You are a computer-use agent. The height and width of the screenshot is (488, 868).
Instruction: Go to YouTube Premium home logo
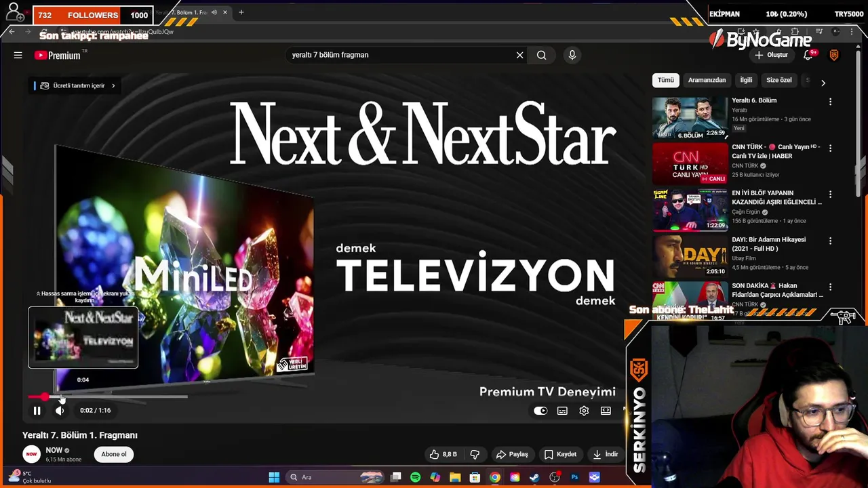pyautogui.click(x=58, y=56)
